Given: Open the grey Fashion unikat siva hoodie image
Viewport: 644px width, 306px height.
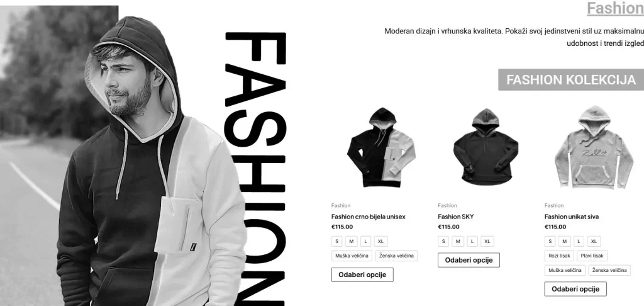Looking at the screenshot, I should [x=594, y=147].
